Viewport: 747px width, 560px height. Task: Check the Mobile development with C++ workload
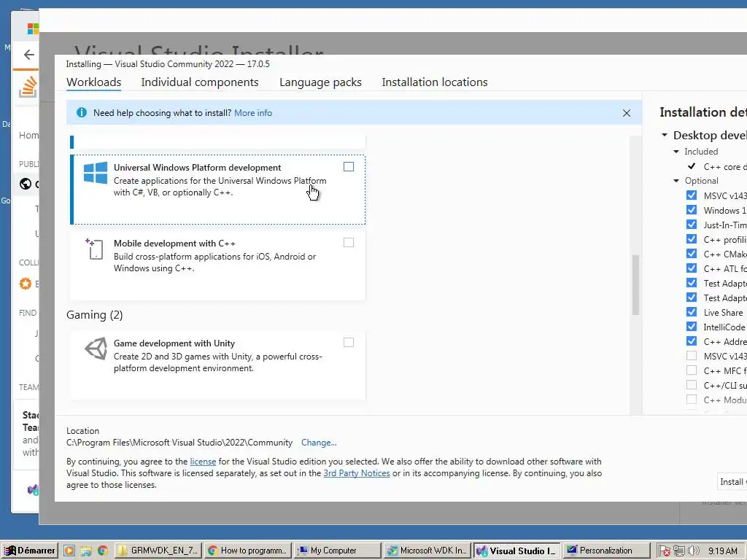pyautogui.click(x=349, y=242)
